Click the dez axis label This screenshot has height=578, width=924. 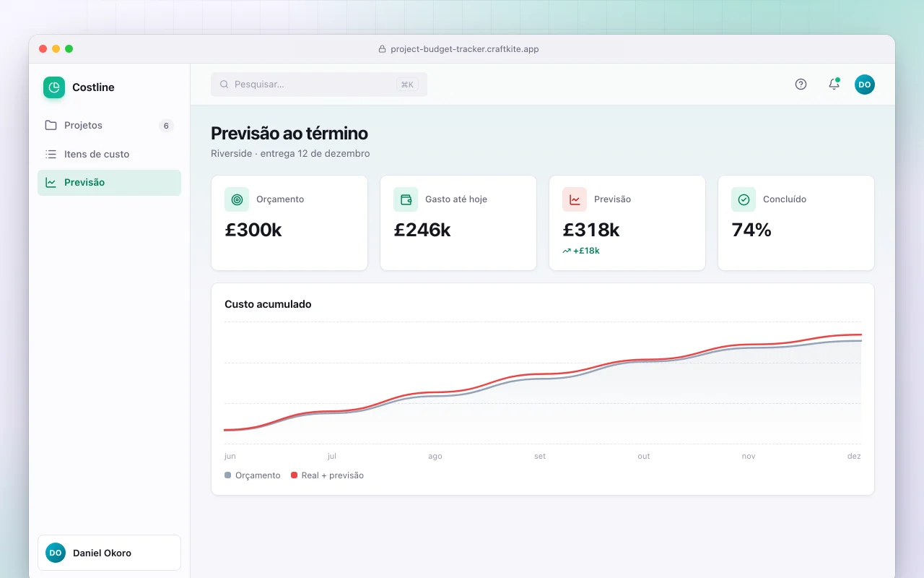(x=855, y=456)
